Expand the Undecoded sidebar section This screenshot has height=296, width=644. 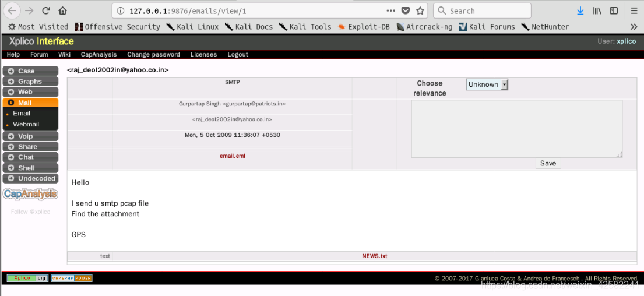point(30,178)
